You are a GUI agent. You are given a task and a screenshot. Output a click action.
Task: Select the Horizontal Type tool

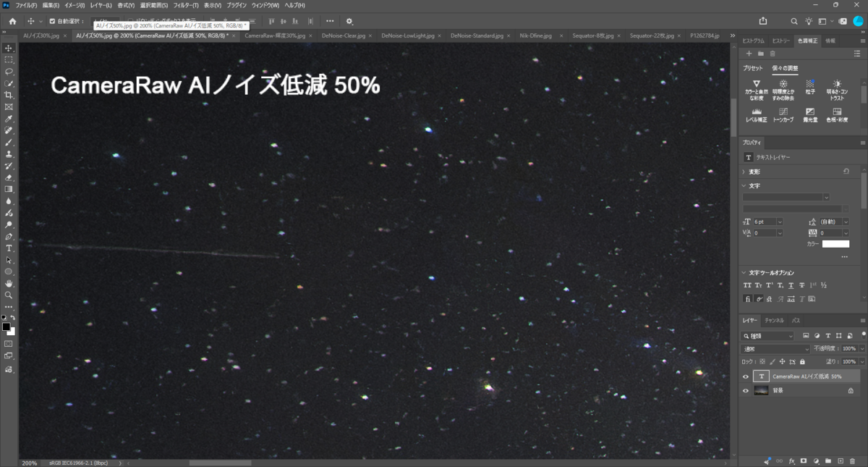9,248
